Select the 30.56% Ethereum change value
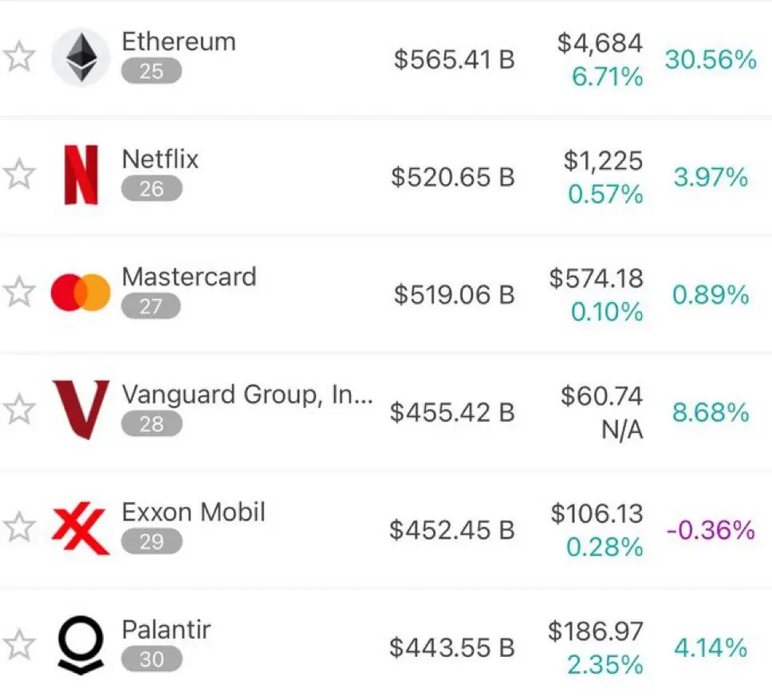 tap(711, 60)
